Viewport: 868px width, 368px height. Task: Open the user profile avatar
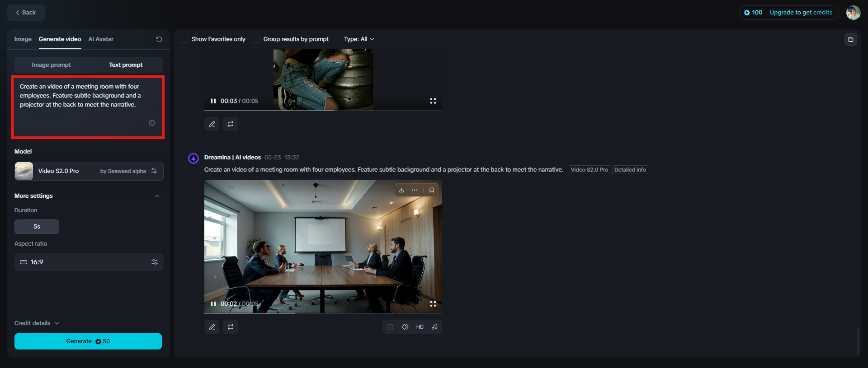tap(853, 13)
